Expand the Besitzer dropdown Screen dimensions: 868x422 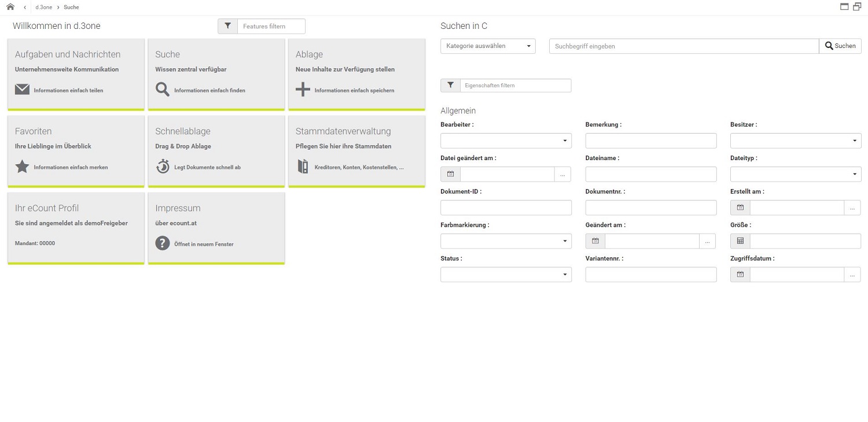[x=796, y=140]
